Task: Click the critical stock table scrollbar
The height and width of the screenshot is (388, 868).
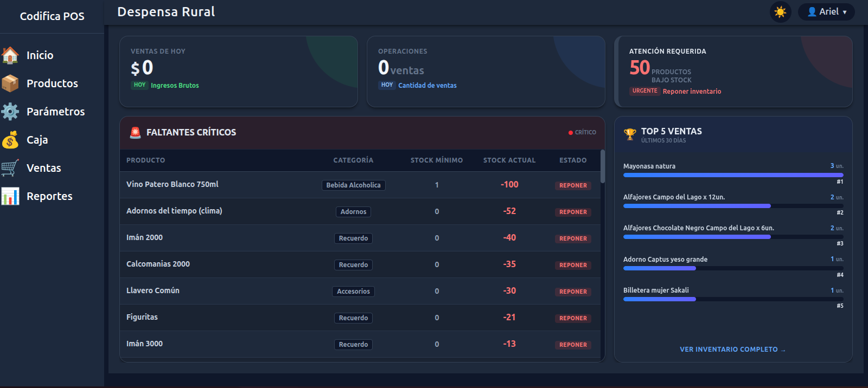Action: (603, 166)
